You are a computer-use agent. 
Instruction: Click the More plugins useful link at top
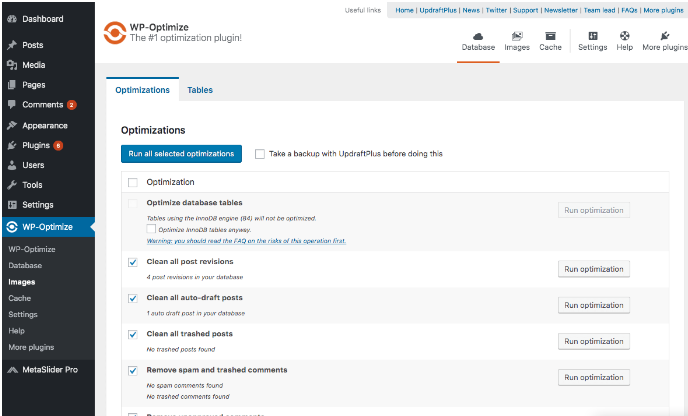coord(663,10)
